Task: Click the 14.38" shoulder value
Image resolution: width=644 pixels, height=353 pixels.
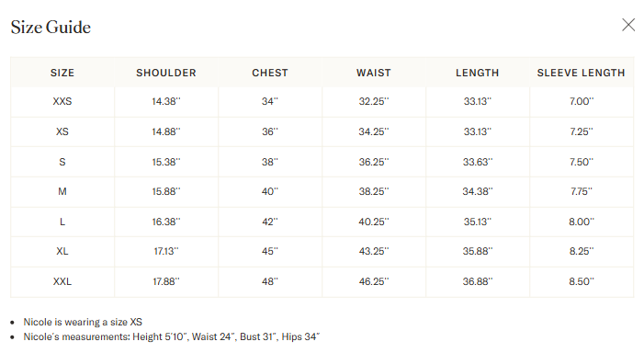Action: tap(166, 101)
